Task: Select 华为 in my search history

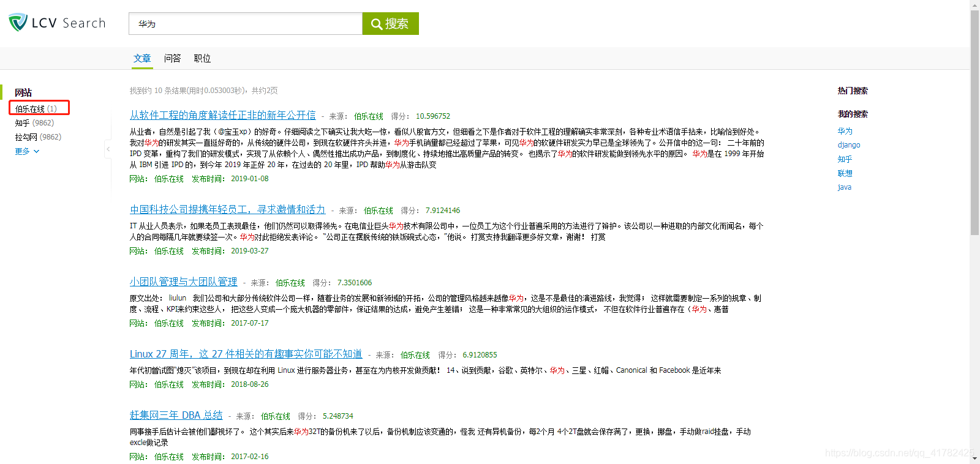Action: [x=845, y=130]
